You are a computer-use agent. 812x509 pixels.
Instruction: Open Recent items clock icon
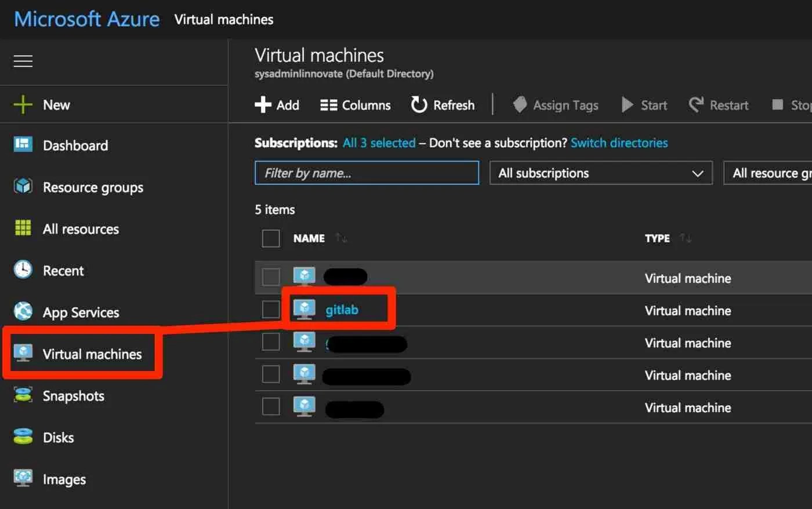click(22, 270)
